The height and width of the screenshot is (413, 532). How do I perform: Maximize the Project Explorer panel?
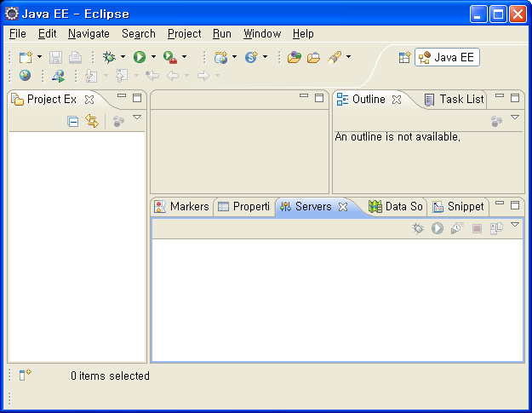point(137,98)
